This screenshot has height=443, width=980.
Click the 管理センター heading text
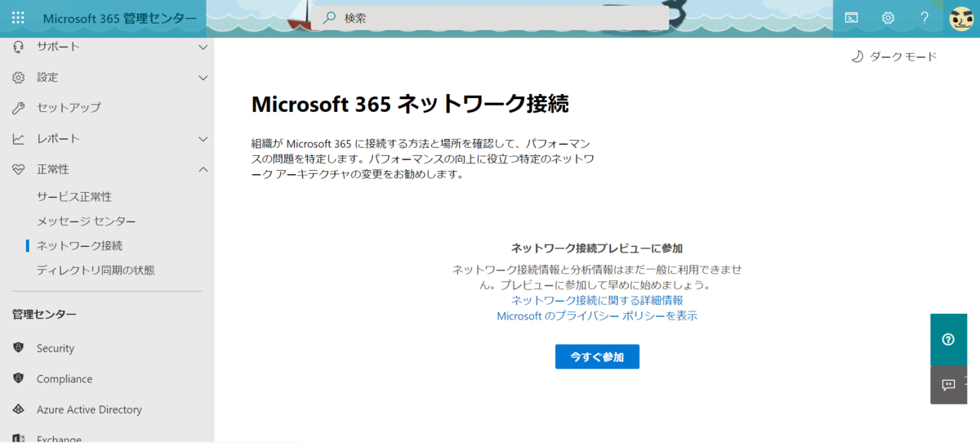45,314
